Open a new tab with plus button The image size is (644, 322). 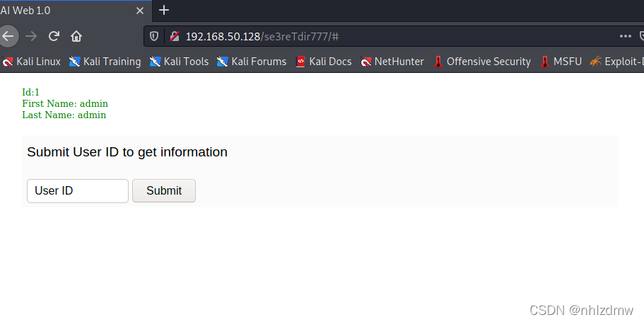pyautogui.click(x=164, y=11)
